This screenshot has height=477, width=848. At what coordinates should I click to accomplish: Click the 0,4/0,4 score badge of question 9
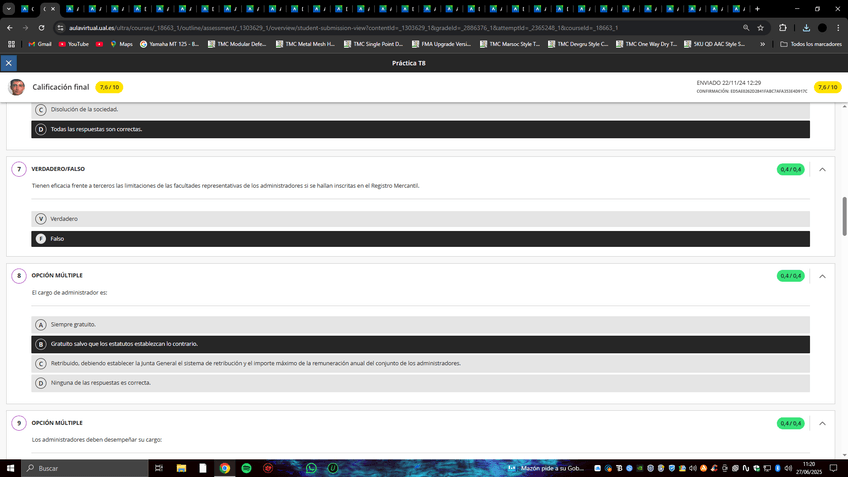790,423
